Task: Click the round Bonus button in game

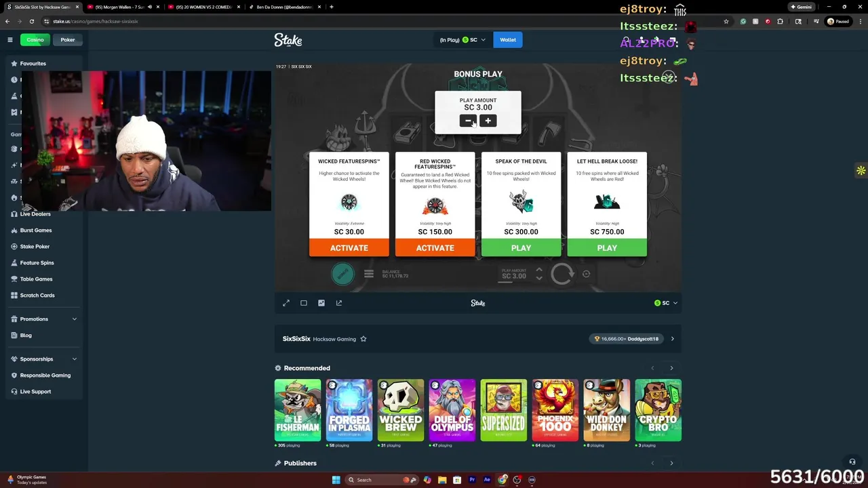Action: (342, 274)
